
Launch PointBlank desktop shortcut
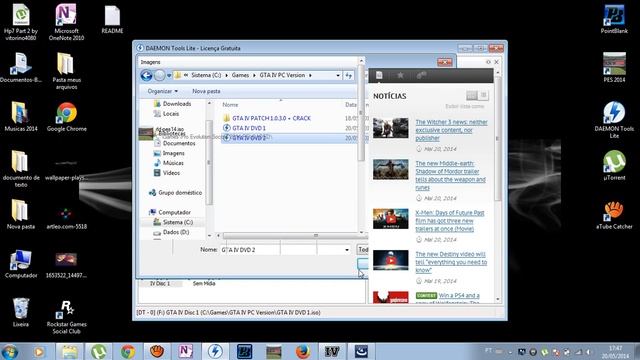614,18
